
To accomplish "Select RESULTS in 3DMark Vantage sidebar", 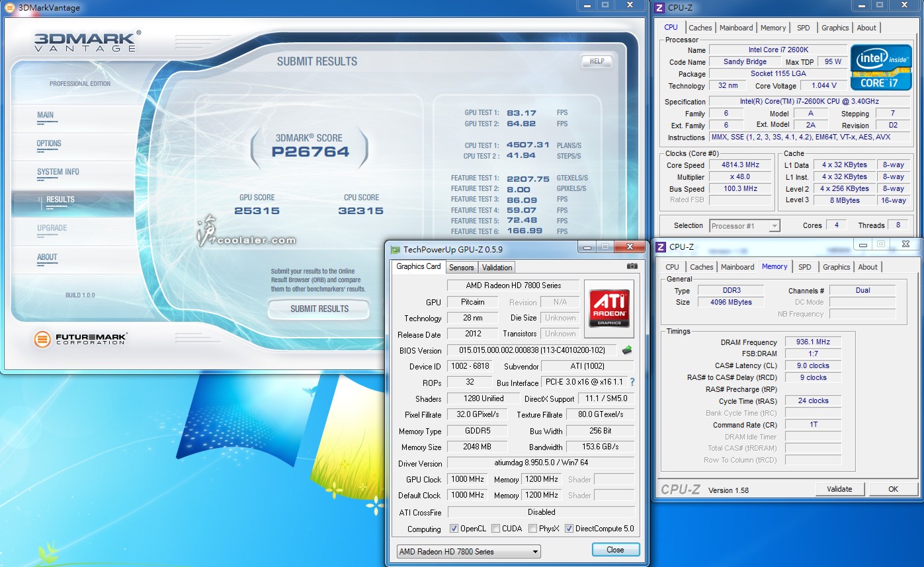I will coord(73,204).
